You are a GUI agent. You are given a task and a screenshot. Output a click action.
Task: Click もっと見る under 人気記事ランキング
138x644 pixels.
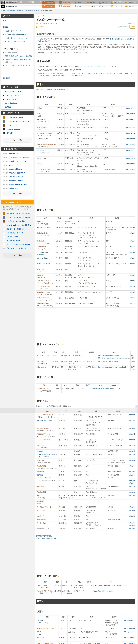(x=17, y=140)
